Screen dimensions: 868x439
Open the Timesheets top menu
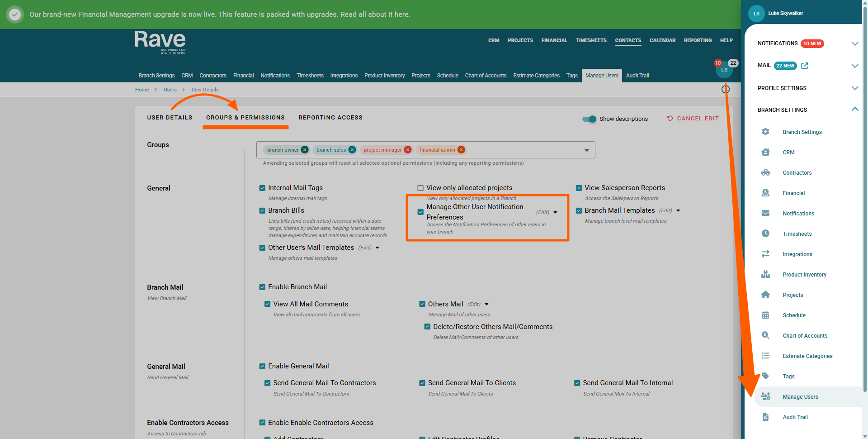point(591,40)
